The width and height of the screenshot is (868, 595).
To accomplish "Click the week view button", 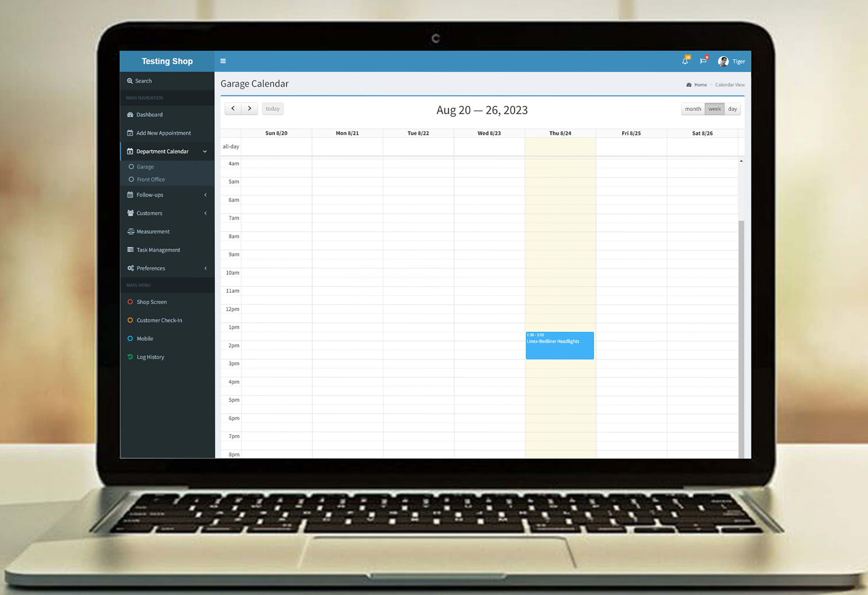I will tap(714, 108).
